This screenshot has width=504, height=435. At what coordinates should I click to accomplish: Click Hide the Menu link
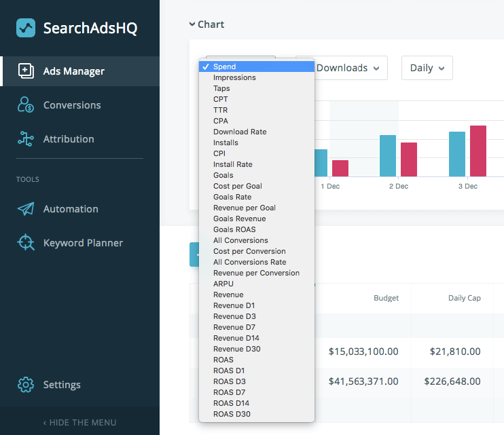pyautogui.click(x=79, y=423)
